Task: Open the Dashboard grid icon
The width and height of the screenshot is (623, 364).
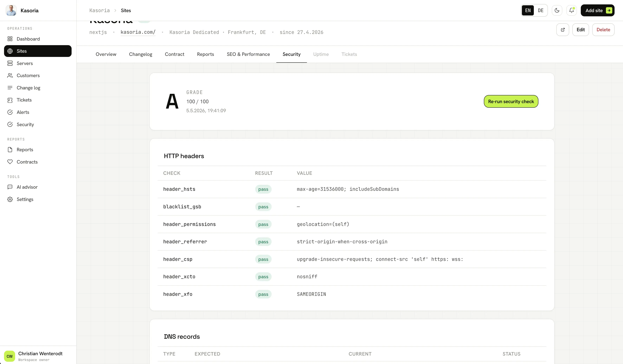Action: pyautogui.click(x=10, y=39)
